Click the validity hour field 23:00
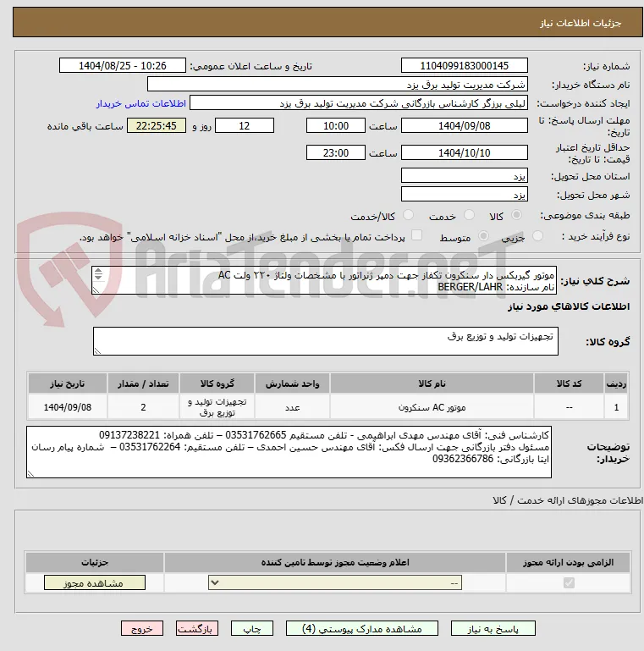Image resolution: width=644 pixels, height=651 pixels. [336, 152]
